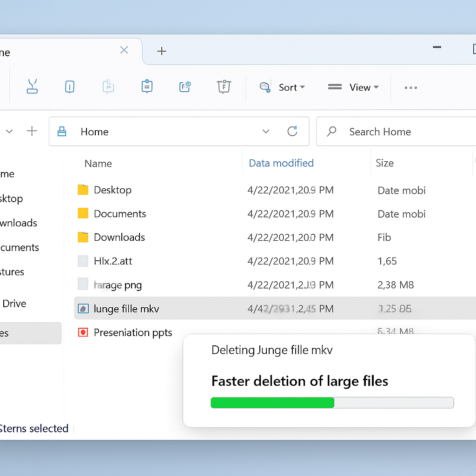Click the highlighted sidebar item ending 'es'
This screenshot has width=476, height=476.
[30, 333]
